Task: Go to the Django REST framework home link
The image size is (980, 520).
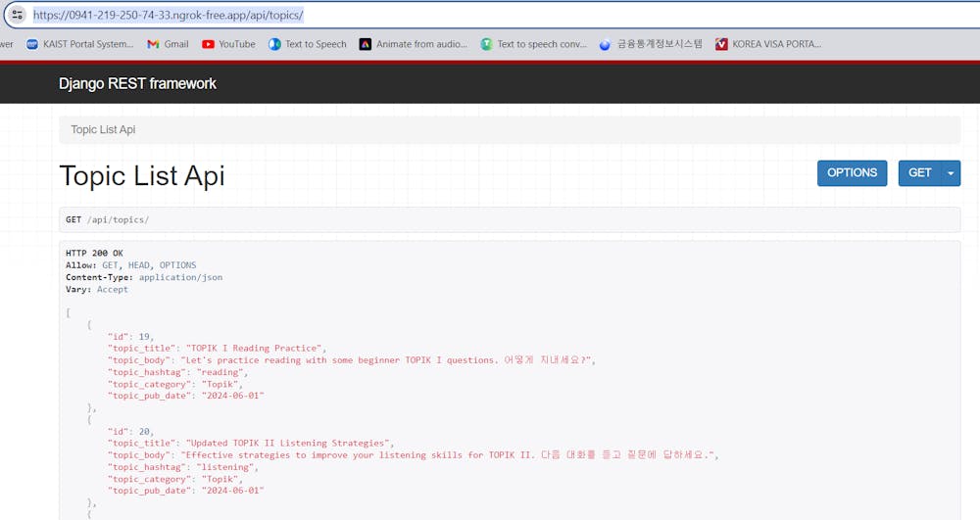Action: point(137,83)
